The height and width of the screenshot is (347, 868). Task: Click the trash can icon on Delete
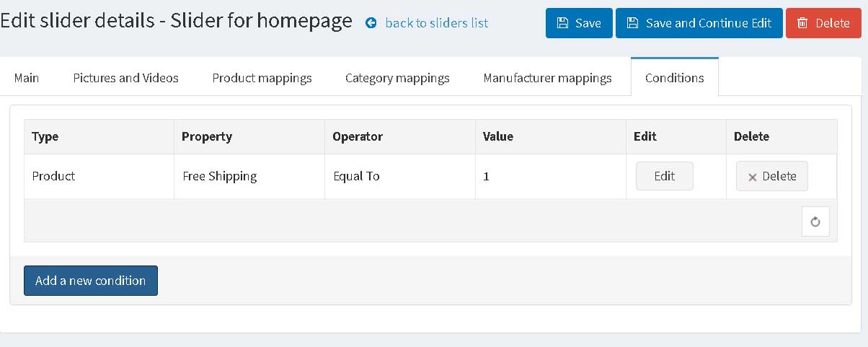pyautogui.click(x=802, y=23)
